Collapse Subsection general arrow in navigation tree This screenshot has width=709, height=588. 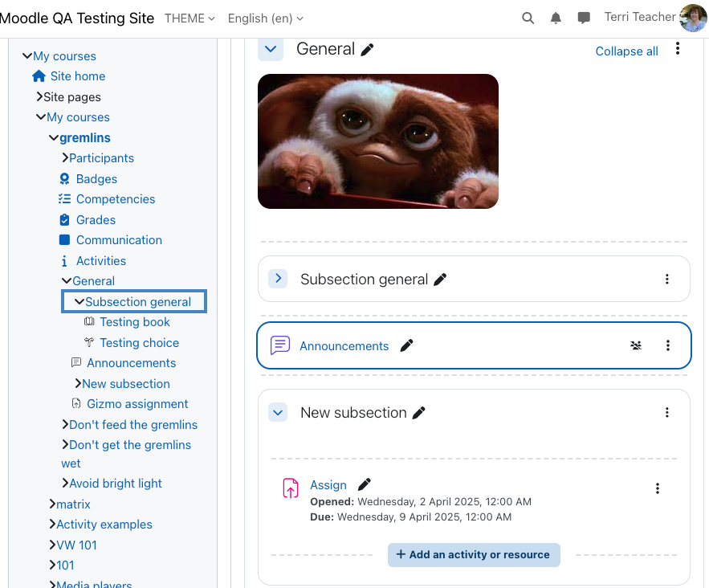click(79, 302)
